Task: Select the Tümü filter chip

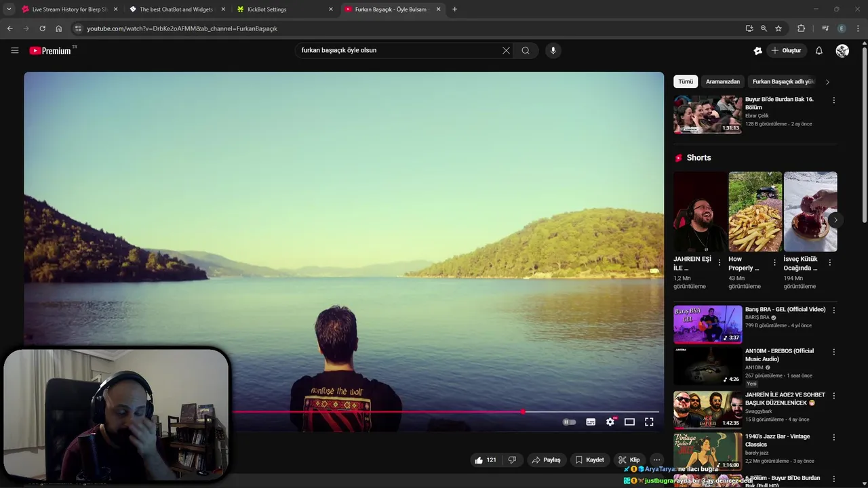Action: [x=686, y=81]
